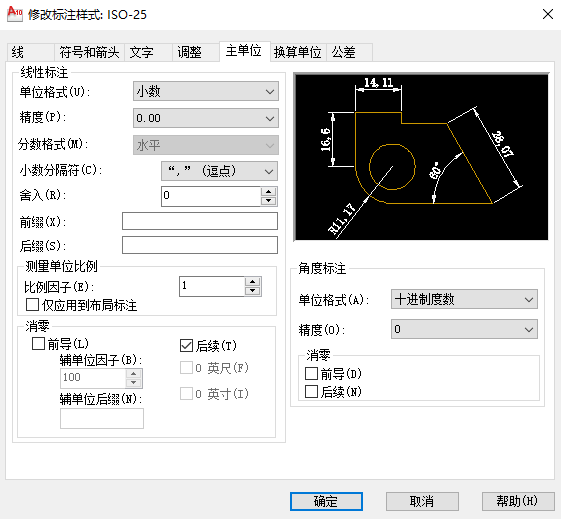The width and height of the screenshot is (561, 519).
Task: Expand the angular 精度(O) dropdown
Action: point(464,329)
